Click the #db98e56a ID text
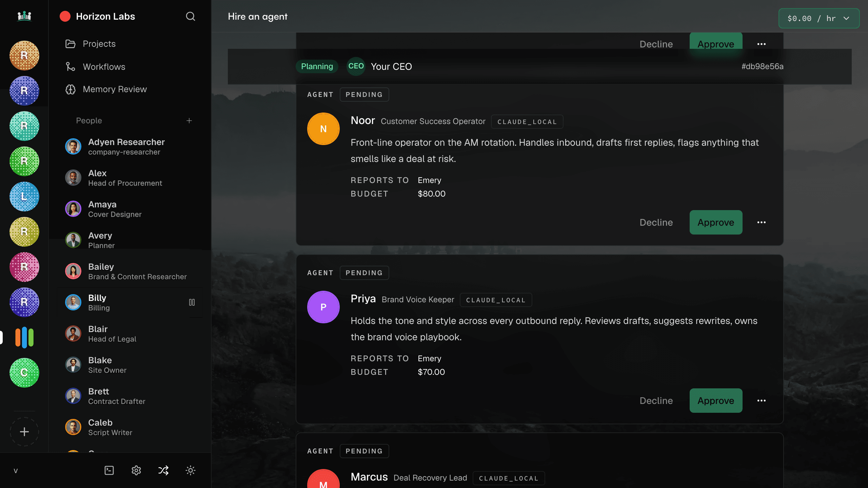This screenshot has width=868, height=488. tap(762, 66)
